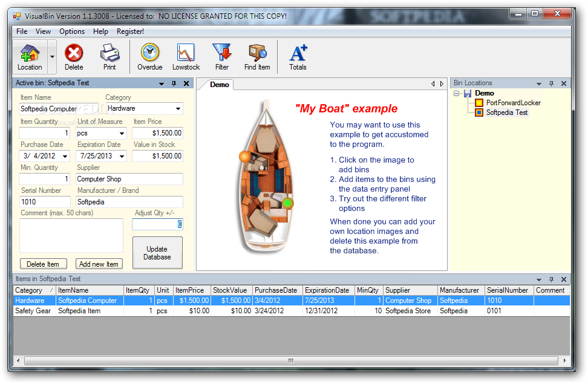Open the Purchase Date picker

click(x=65, y=156)
